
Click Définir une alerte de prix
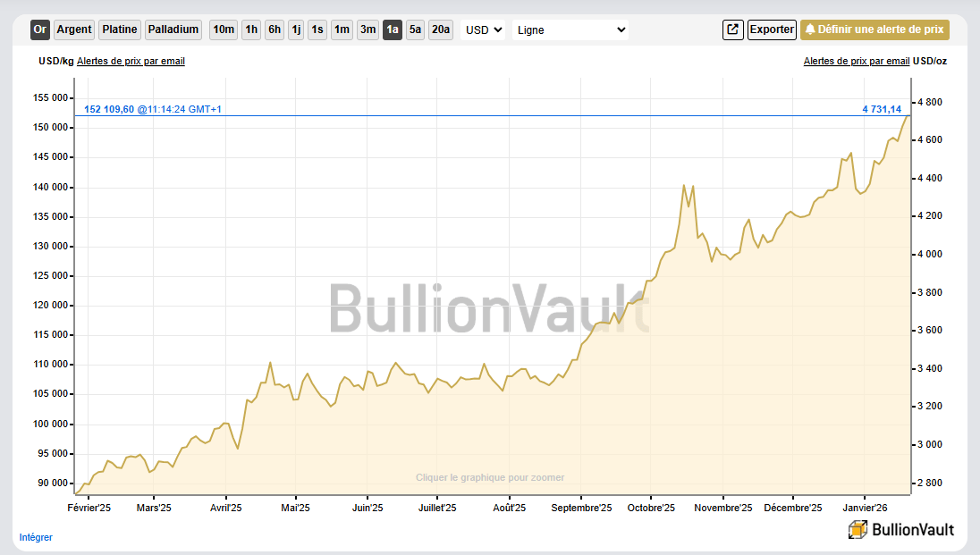pos(874,29)
